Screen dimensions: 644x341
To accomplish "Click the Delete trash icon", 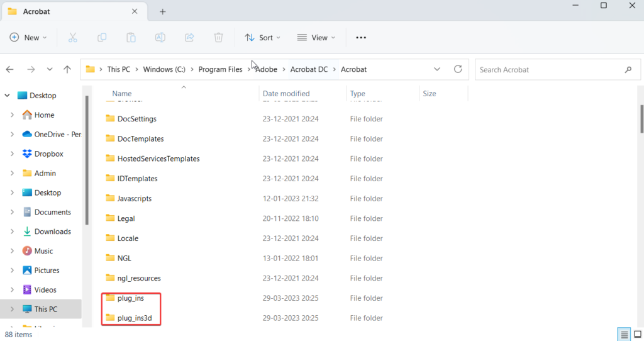I will coord(218,38).
